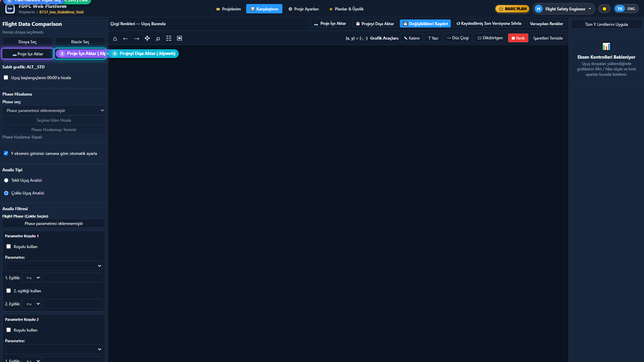The height and width of the screenshot is (362, 644).
Task: Click the Dosya Seç button
Action: tap(28, 42)
